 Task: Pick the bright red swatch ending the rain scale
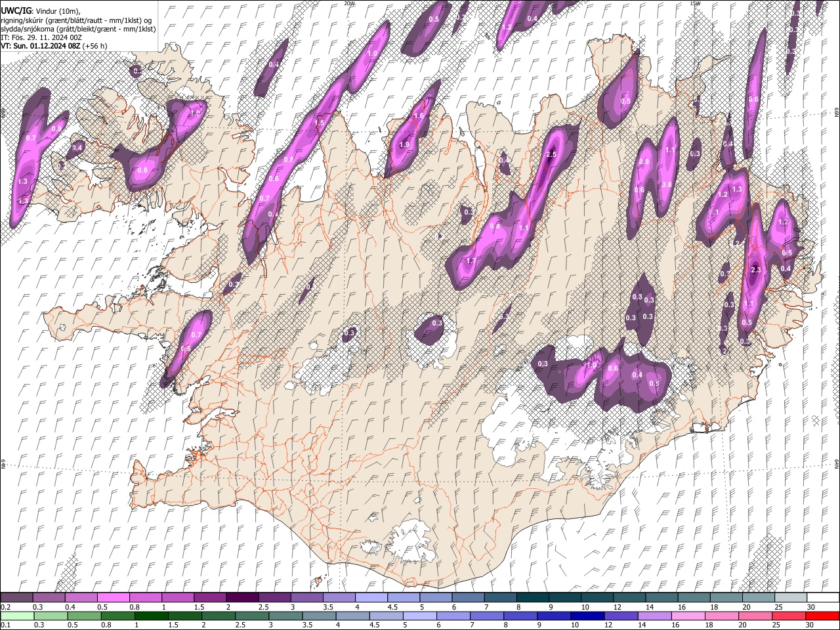point(822,616)
